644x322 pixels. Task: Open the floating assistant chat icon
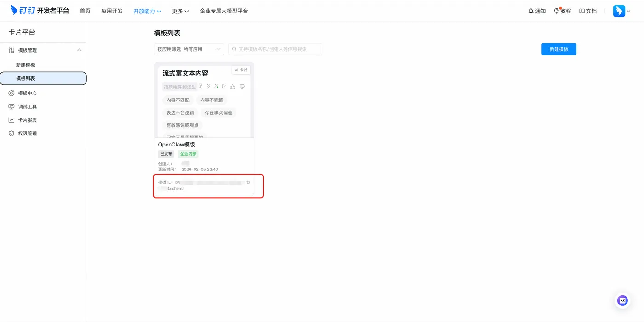tap(622, 300)
